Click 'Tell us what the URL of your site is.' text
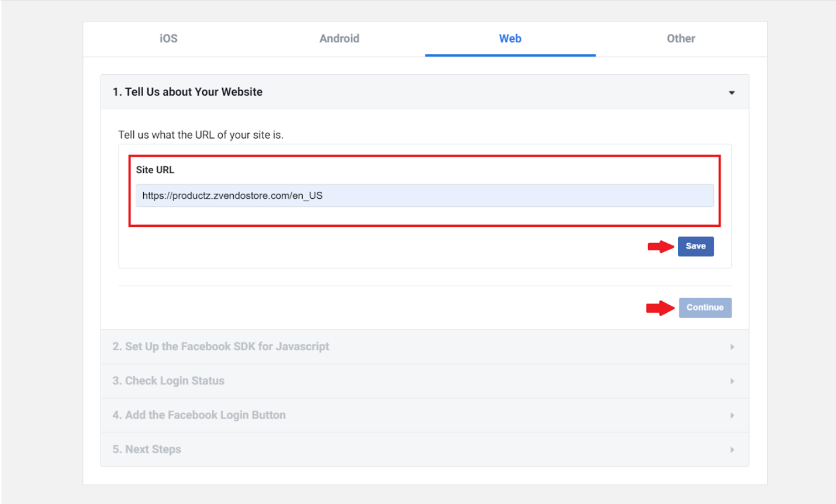 click(x=201, y=134)
